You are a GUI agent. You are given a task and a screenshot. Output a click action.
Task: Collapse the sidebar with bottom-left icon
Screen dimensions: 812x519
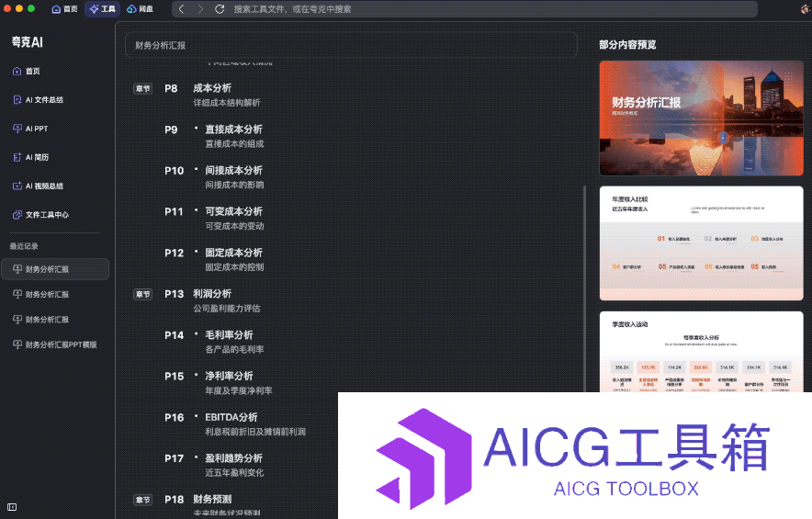coord(13,507)
